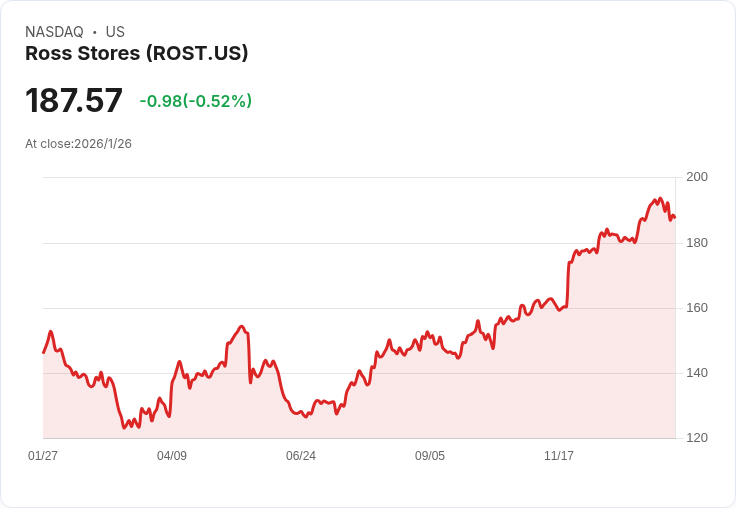Click the sharp vertical jump after 11/17
This screenshot has width=736, height=508.
[x=568, y=285]
